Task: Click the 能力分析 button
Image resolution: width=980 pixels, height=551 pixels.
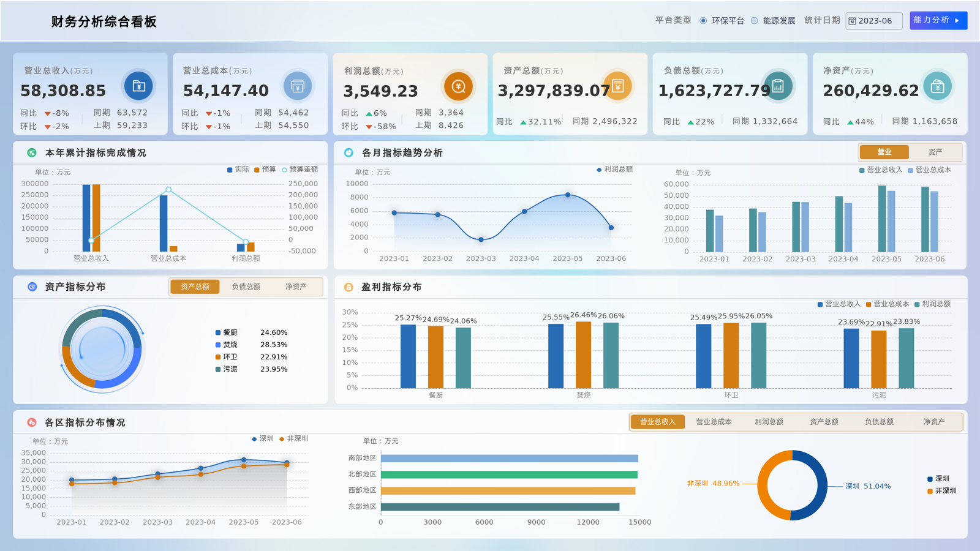Action: click(x=938, y=20)
